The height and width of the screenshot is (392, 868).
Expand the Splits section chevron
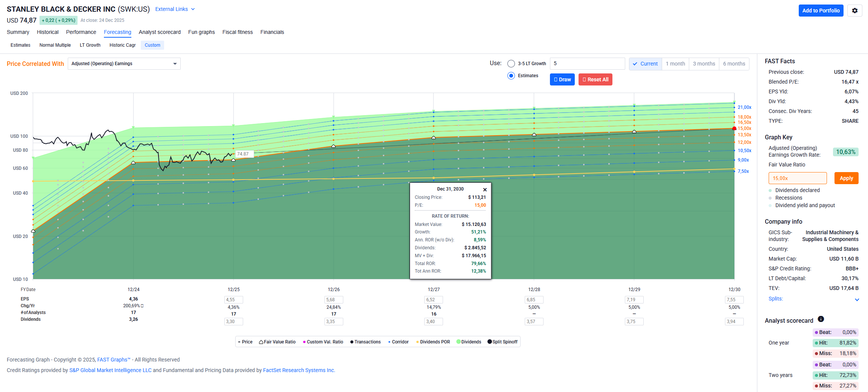[857, 300]
